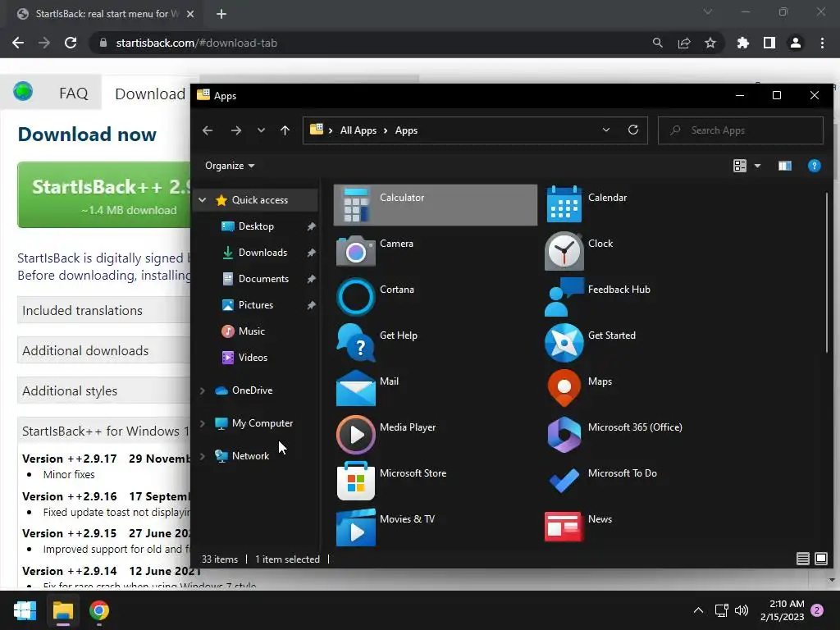Open Downloads in Quick access

(x=262, y=253)
